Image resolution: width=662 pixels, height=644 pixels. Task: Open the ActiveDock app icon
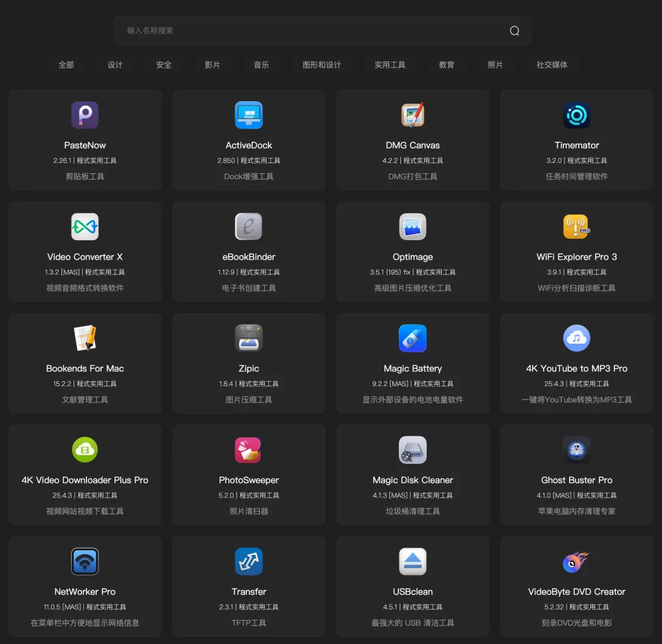[x=249, y=115]
